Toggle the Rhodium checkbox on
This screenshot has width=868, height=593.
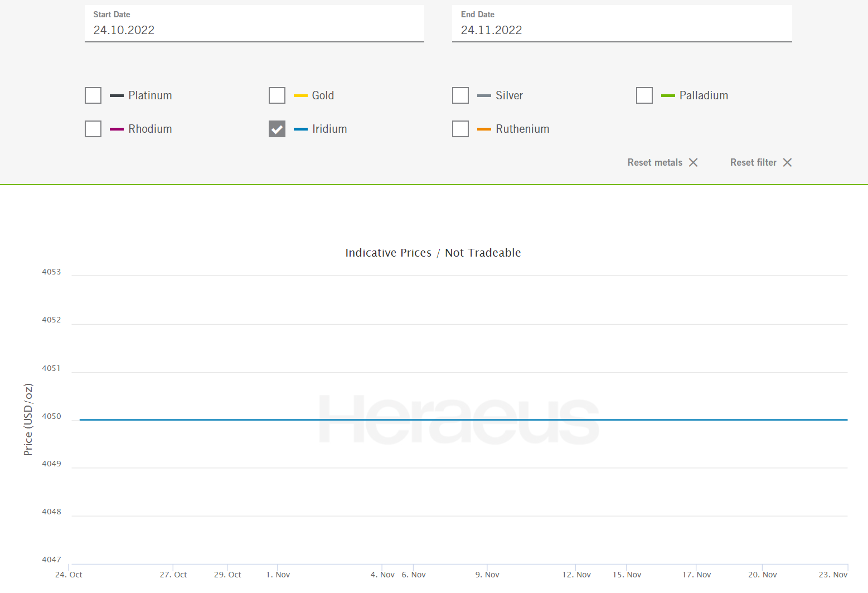(93, 129)
